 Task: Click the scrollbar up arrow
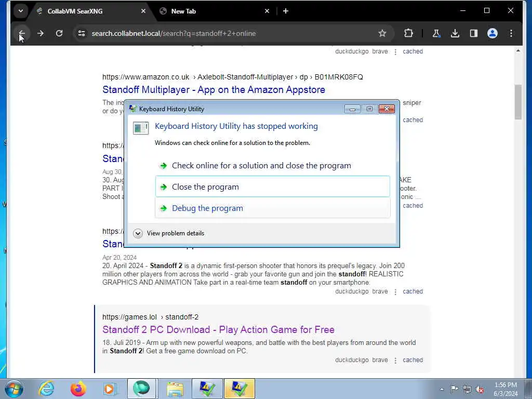(518, 50)
